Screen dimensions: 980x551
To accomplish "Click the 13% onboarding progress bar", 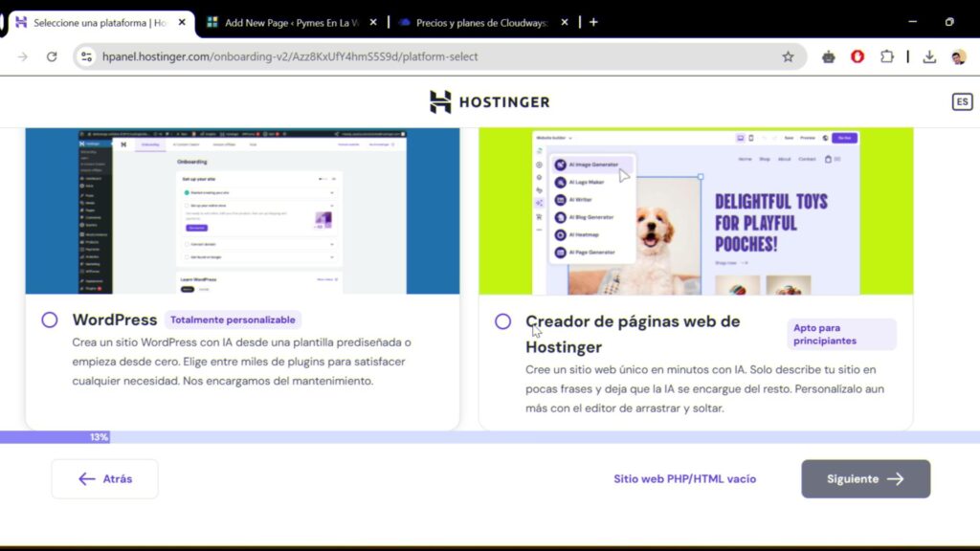I will click(490, 437).
